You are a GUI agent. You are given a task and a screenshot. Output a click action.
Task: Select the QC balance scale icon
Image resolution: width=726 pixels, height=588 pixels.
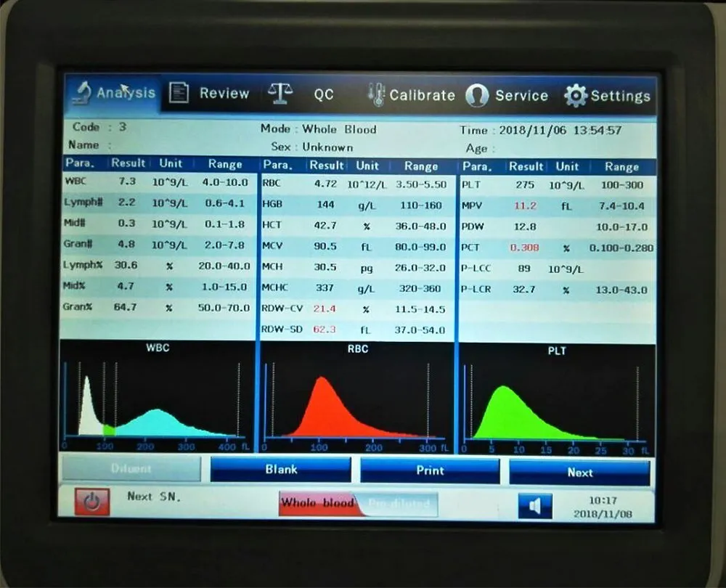(x=280, y=94)
